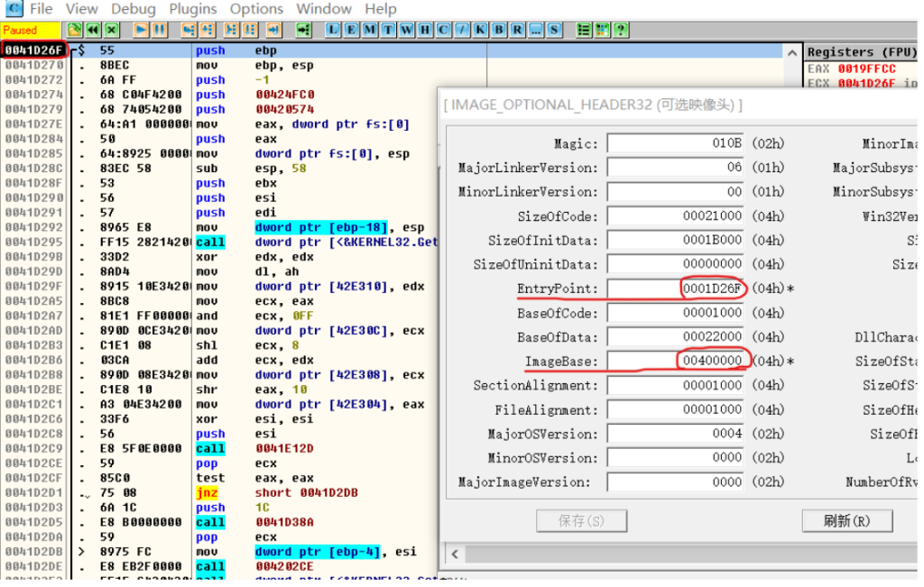Click left arrow of dialog horizontal scrollbar
Viewport: 924px width, 587px height.
pos(455,554)
